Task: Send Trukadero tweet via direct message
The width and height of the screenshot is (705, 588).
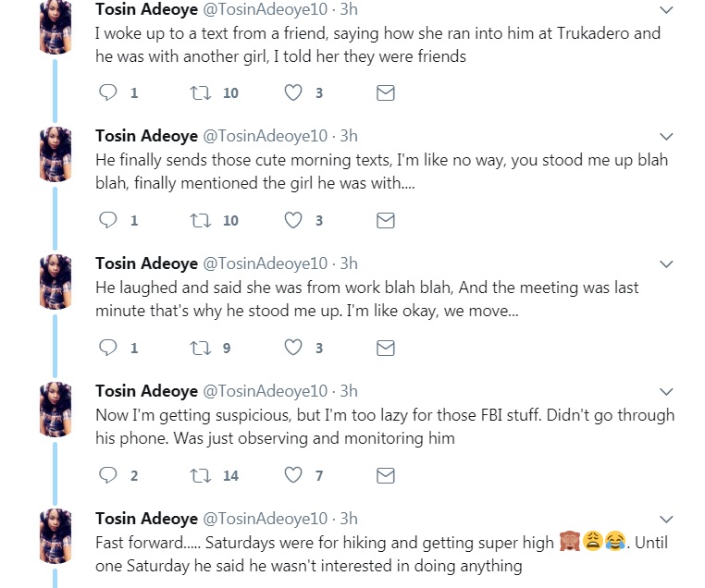Action: pos(386,92)
